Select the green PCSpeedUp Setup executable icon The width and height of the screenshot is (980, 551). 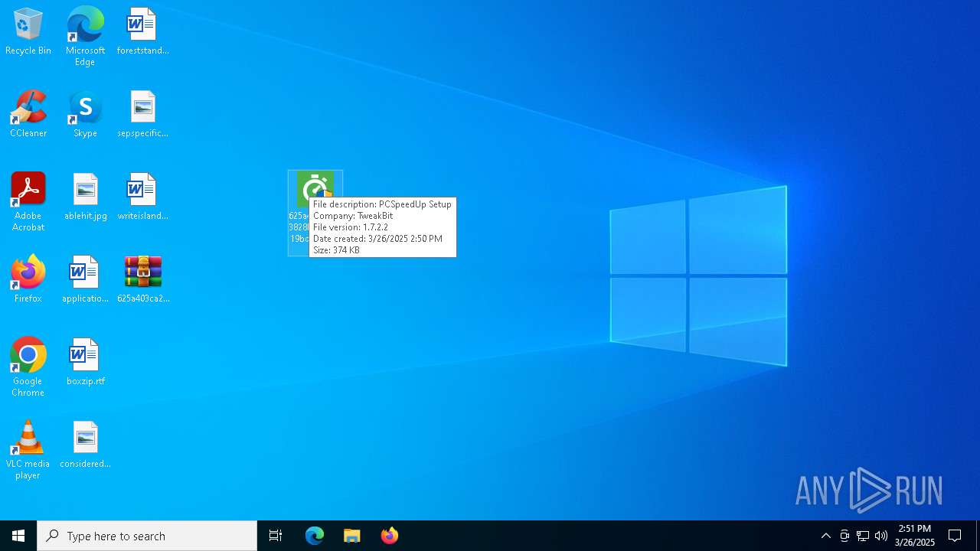click(x=315, y=188)
